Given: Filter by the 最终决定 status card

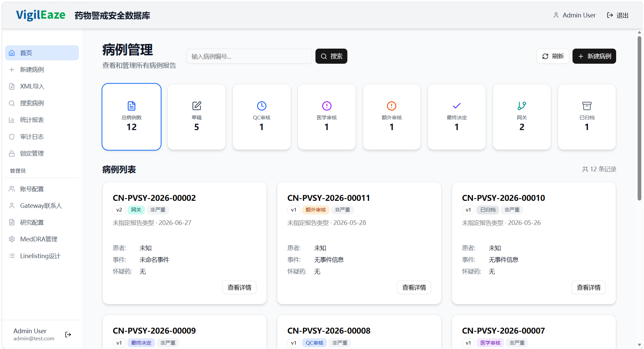Looking at the screenshot, I should coord(457,117).
